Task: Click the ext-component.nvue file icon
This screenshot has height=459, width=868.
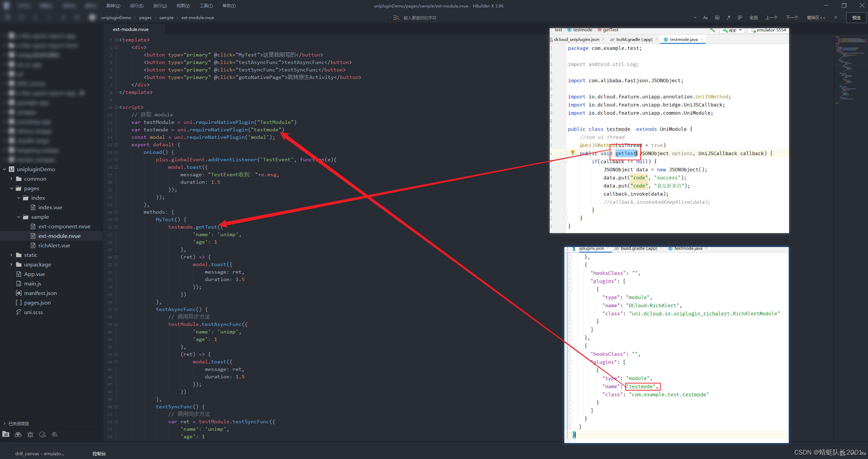Action: [x=33, y=226]
